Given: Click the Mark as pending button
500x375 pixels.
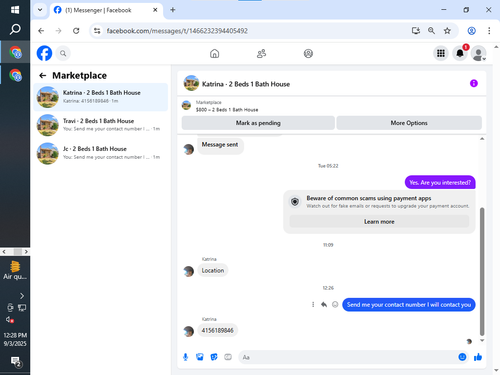Looking at the screenshot, I should point(258,123).
